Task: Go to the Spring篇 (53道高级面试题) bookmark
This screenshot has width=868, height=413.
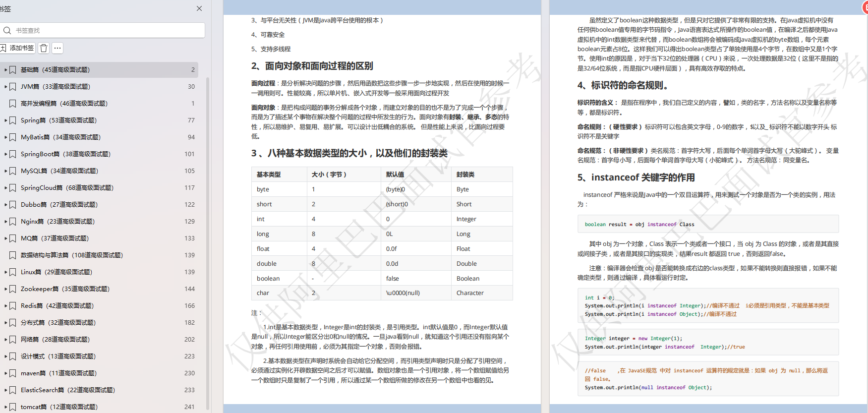Action: 58,120
